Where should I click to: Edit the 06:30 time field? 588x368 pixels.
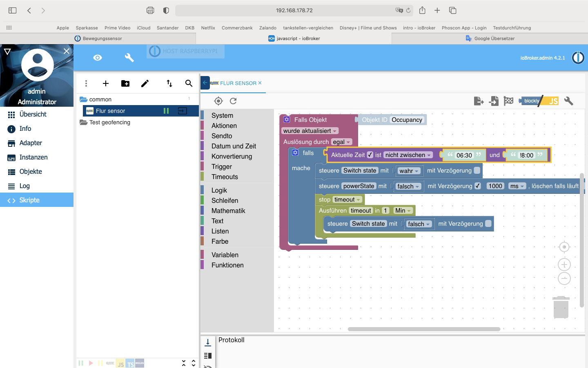coord(464,155)
